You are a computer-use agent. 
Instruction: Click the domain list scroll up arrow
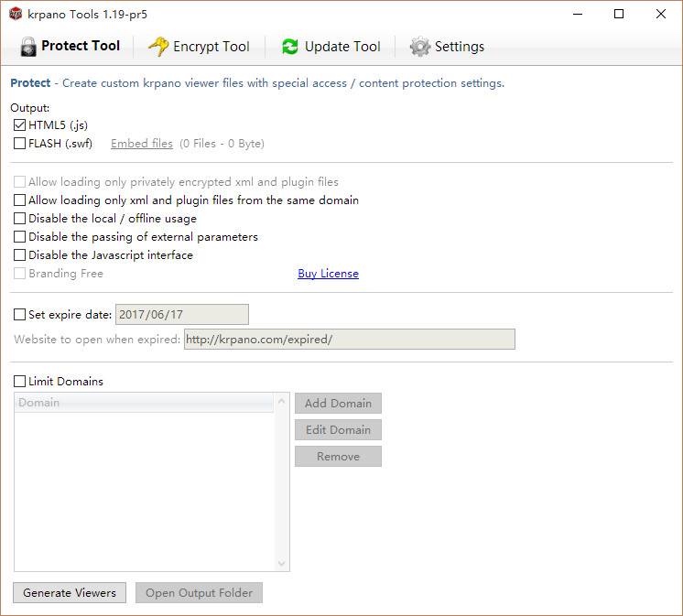click(281, 401)
